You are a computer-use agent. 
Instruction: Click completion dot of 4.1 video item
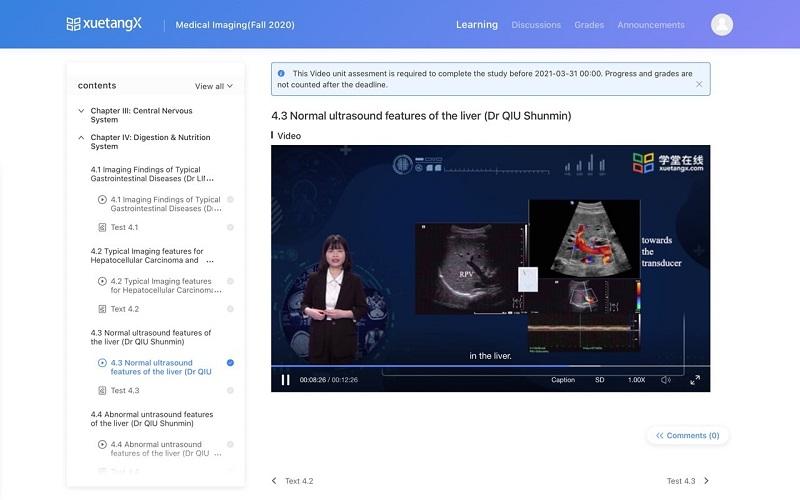tap(230, 199)
